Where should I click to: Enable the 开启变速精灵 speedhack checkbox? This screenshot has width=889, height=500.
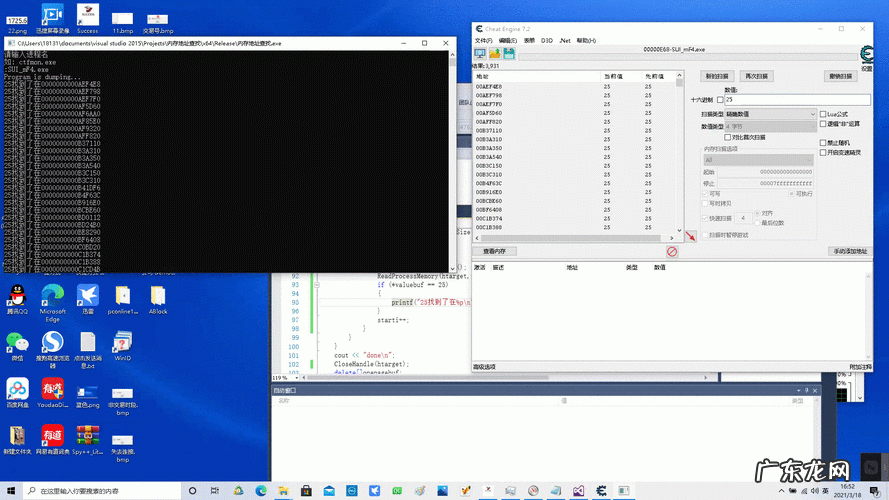(x=823, y=152)
